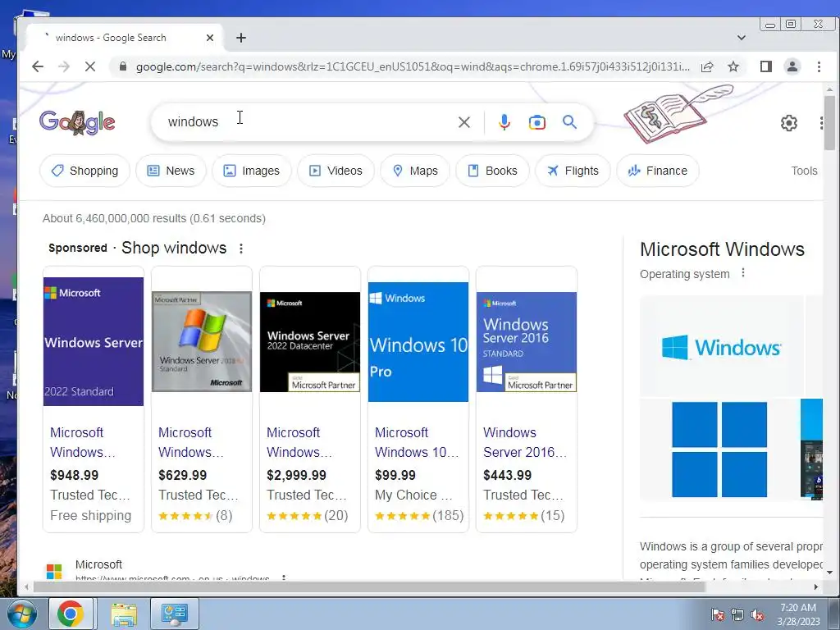This screenshot has height=630, width=840.
Task: Start voice search with the microphone
Action: [504, 122]
